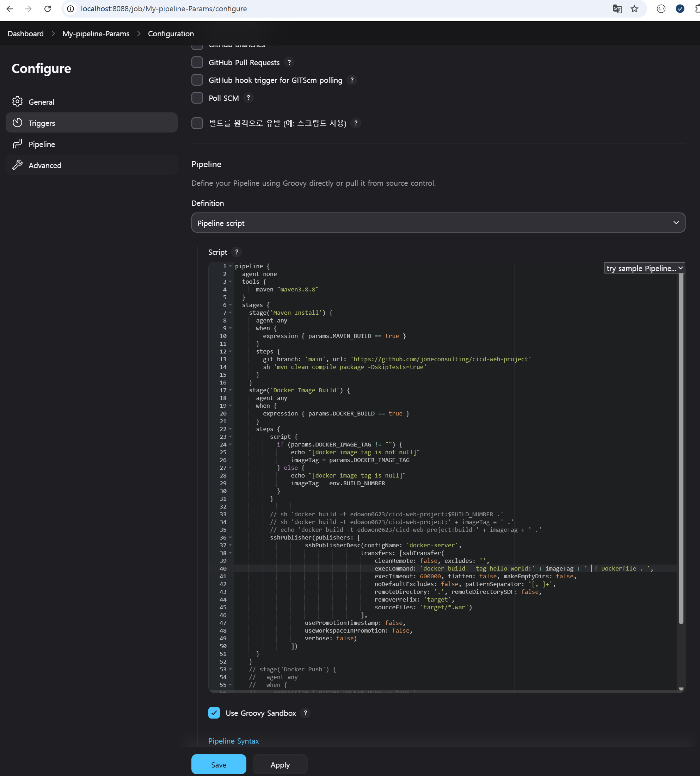Show help for Poll SCM
This screenshot has width=700, height=776.
point(248,98)
